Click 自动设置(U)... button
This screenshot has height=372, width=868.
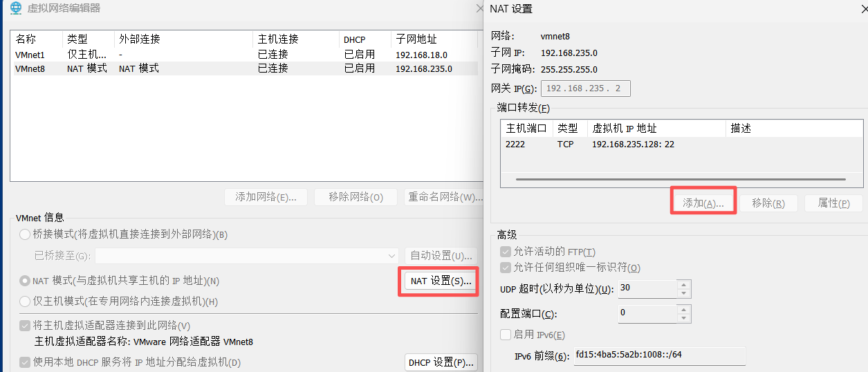click(x=441, y=256)
